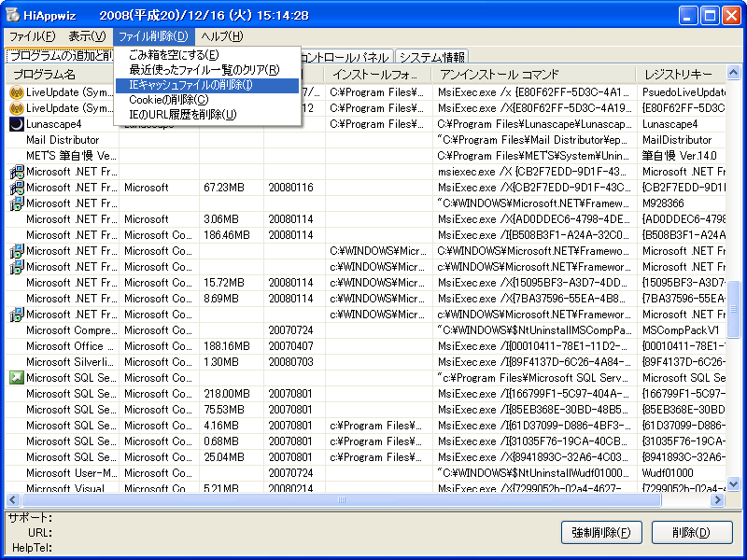Open the ヘルプ(H) menu
747x560 pixels.
click(x=222, y=36)
